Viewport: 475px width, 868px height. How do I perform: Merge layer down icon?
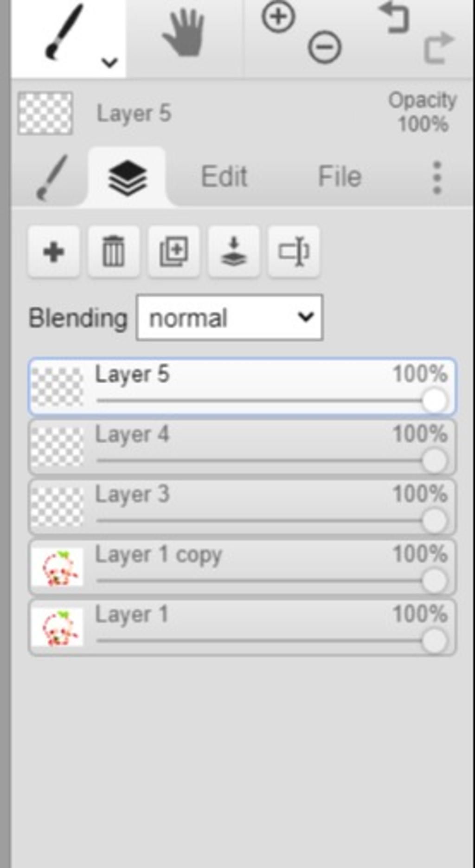tap(233, 252)
